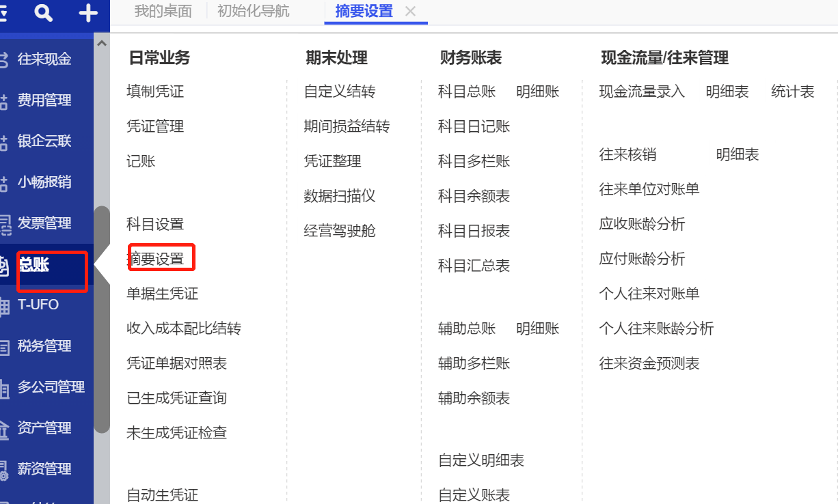The height and width of the screenshot is (504, 838).
Task: Open the 辅助总账 report
Action: [x=467, y=328]
